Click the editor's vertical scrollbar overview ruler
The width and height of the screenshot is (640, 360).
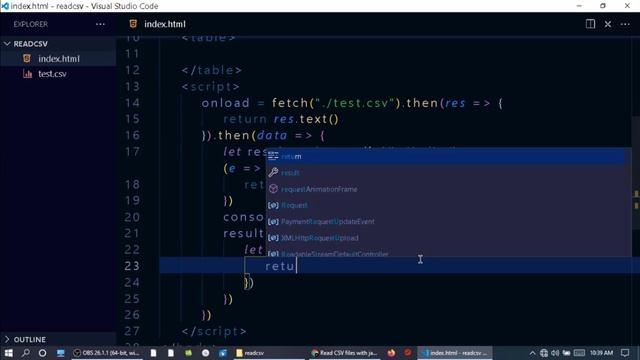coord(636,192)
